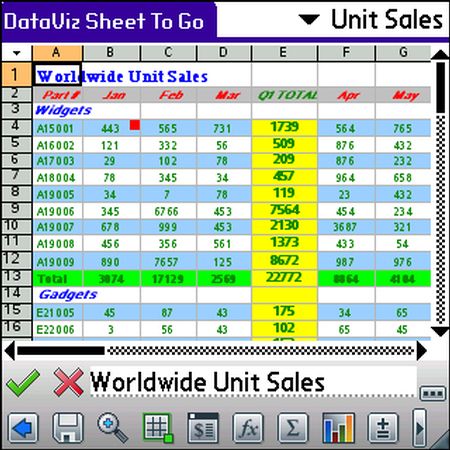Select cell A17003
The height and width of the screenshot is (450, 450).
point(57,161)
